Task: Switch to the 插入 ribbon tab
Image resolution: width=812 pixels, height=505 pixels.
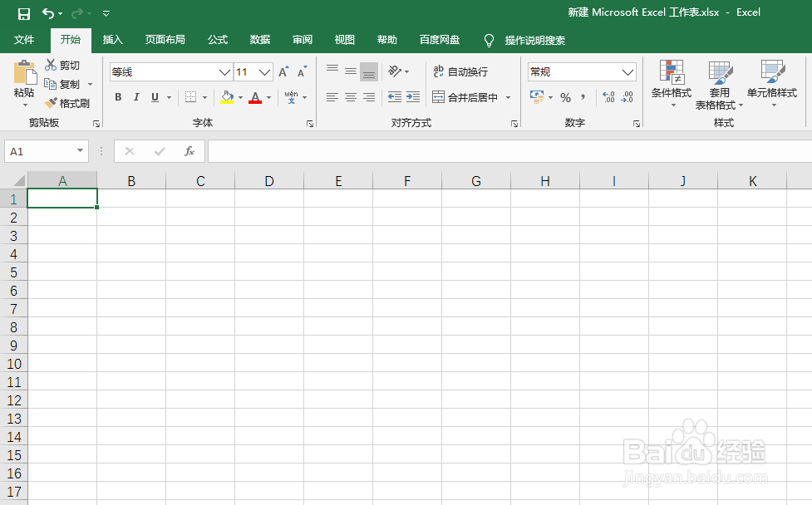Action: click(112, 40)
